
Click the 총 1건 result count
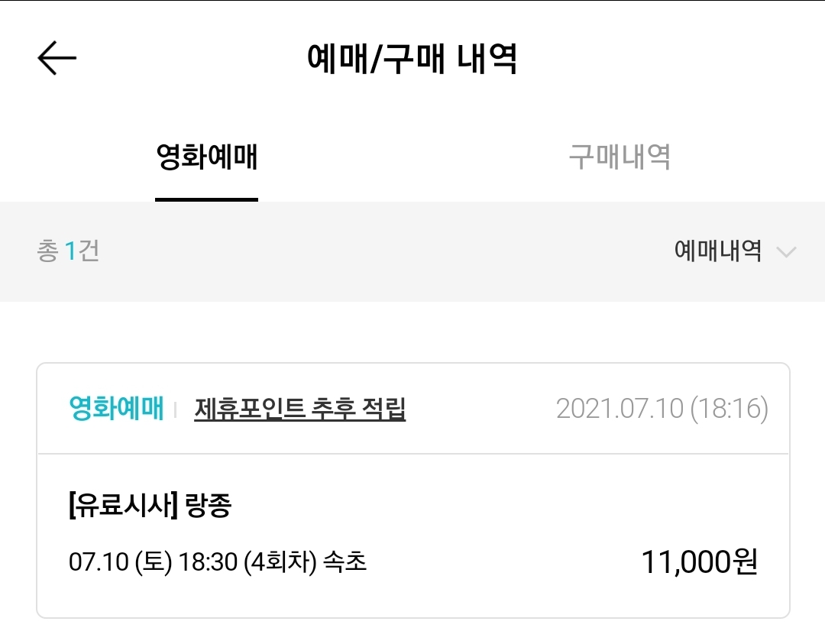point(68,251)
